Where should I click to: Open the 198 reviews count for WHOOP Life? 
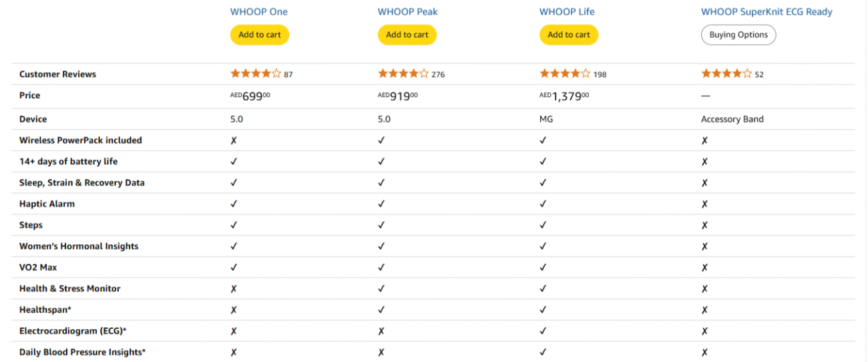tap(600, 75)
